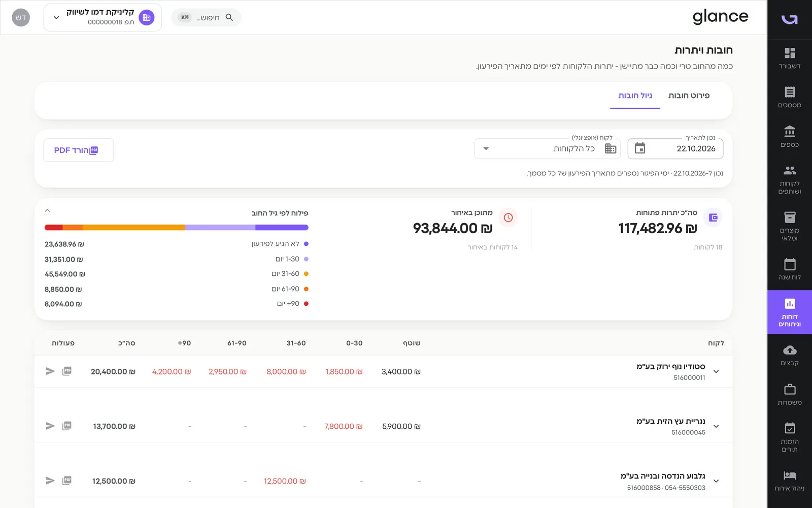The width and height of the screenshot is (812, 508).
Task: Click send icon for גלבוע הנדסה ובנייה row
Action: coord(50,481)
